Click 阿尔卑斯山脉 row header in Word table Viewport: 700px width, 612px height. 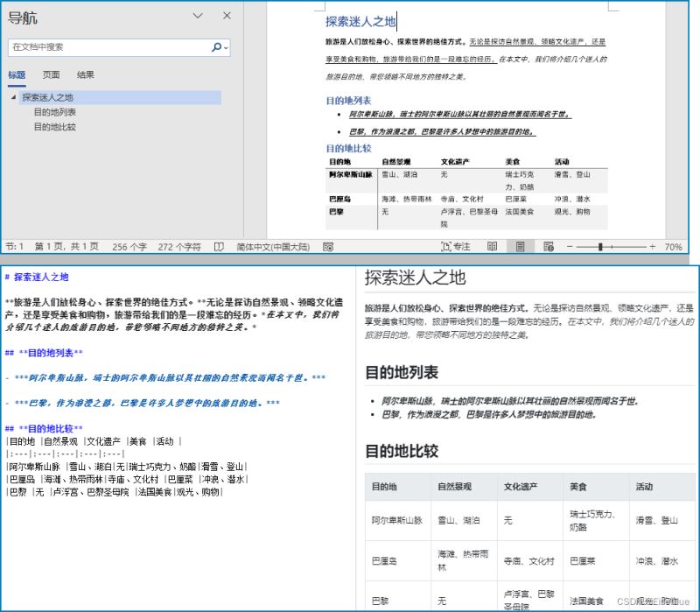351,174
